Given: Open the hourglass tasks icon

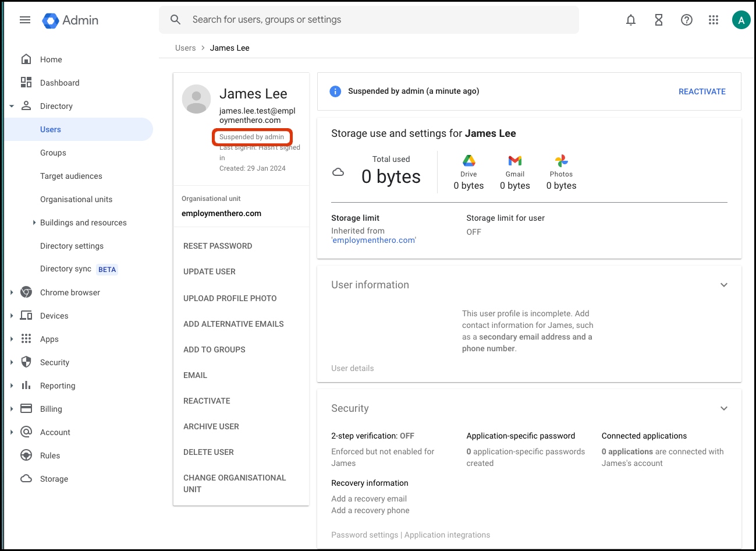Looking at the screenshot, I should click(659, 20).
